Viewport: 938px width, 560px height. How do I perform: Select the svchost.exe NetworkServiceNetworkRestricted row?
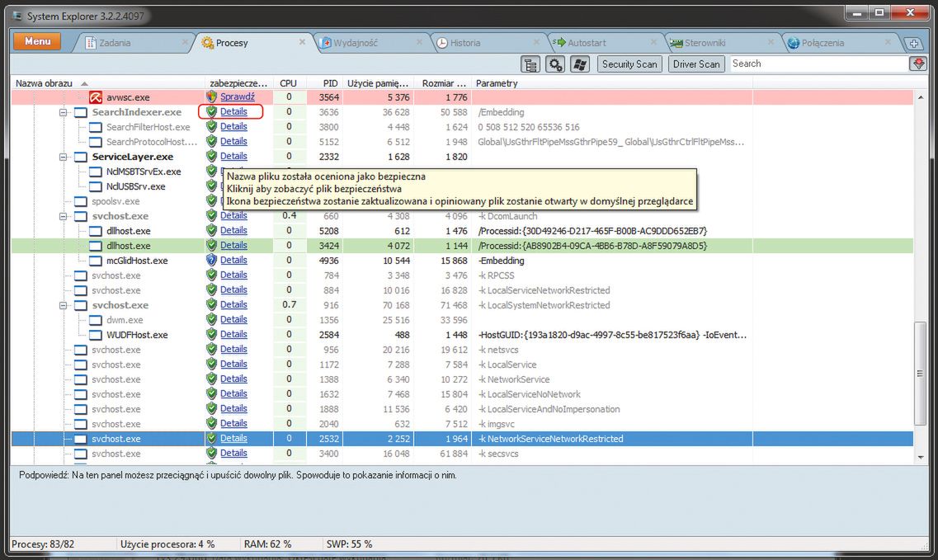tap(462, 439)
